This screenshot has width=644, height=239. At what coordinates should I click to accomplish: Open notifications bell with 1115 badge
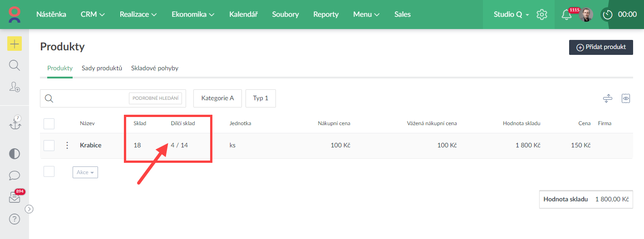(x=566, y=15)
